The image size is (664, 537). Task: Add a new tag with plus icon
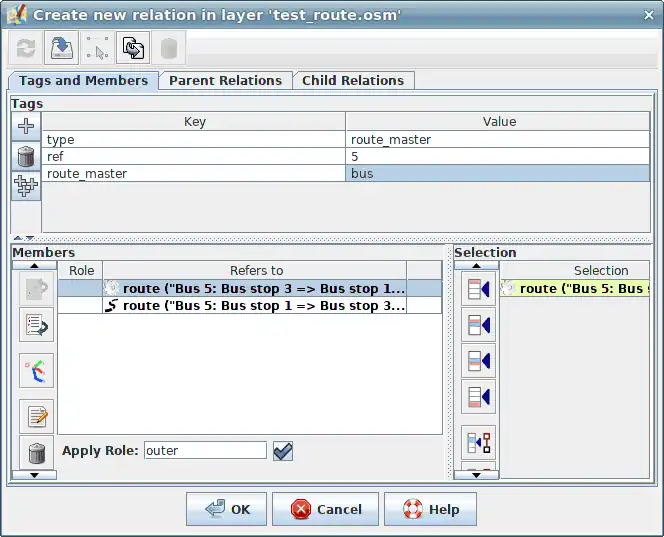pos(26,125)
